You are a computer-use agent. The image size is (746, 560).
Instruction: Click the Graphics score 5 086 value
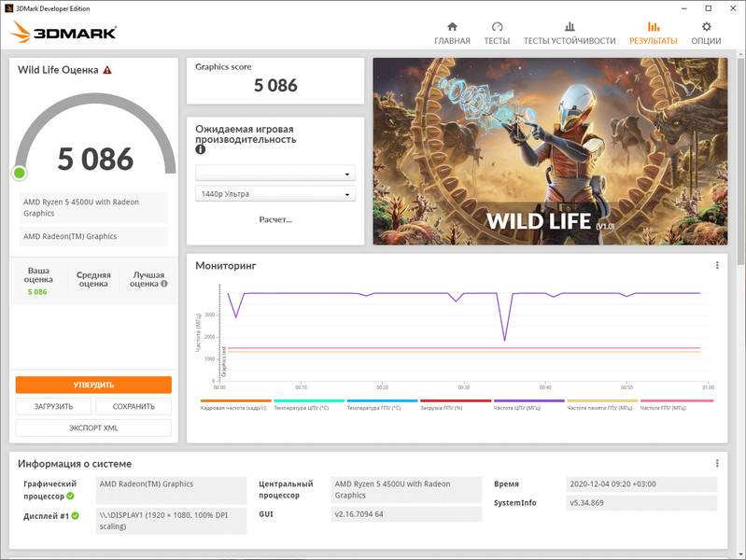[275, 86]
